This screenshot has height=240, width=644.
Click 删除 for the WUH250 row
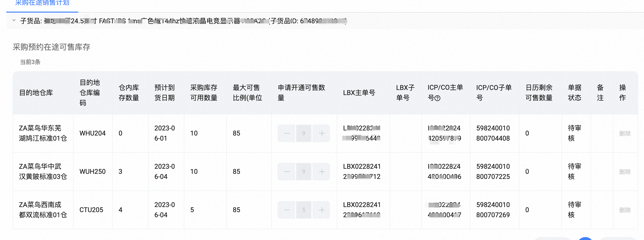coord(625,172)
